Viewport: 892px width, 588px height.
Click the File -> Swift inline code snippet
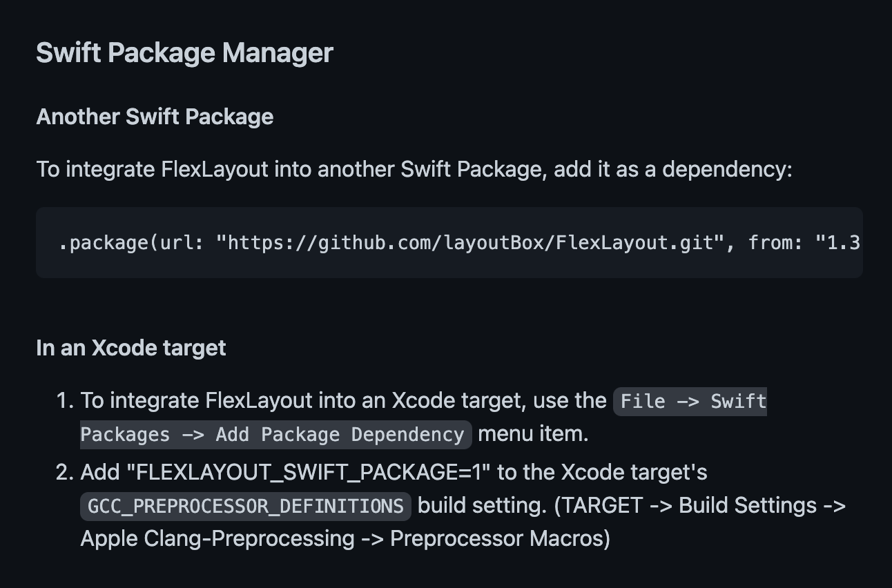tap(690, 401)
